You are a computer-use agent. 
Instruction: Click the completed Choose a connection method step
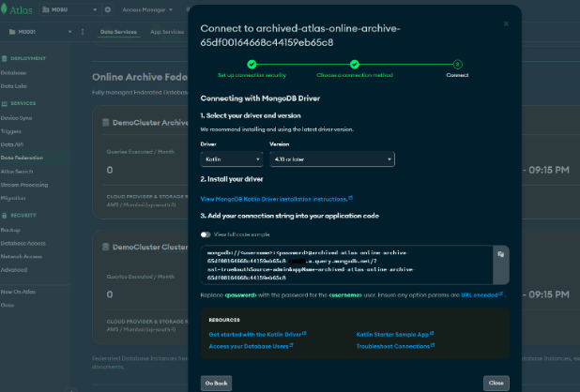pos(355,65)
